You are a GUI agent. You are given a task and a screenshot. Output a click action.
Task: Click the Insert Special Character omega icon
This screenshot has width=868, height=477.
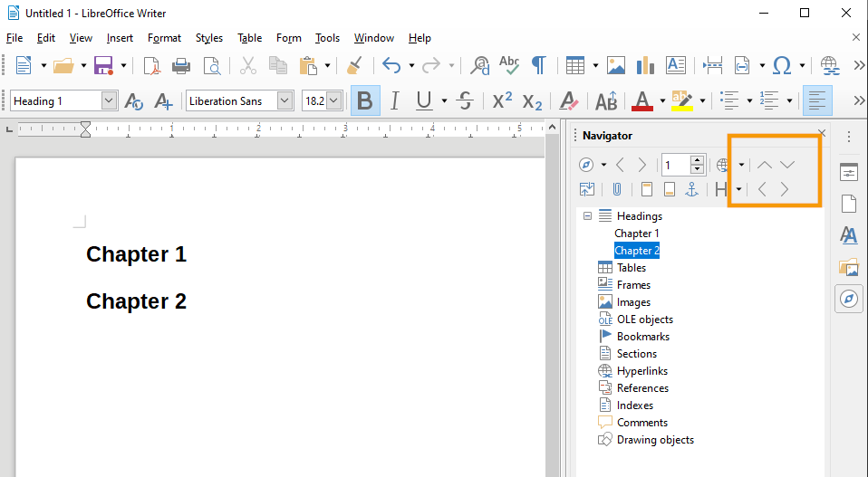tap(783, 65)
